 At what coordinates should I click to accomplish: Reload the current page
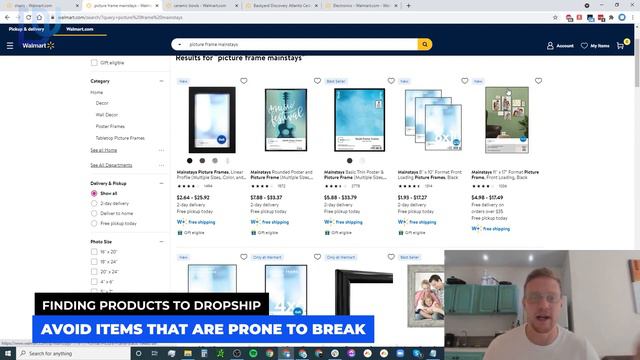click(x=29, y=18)
